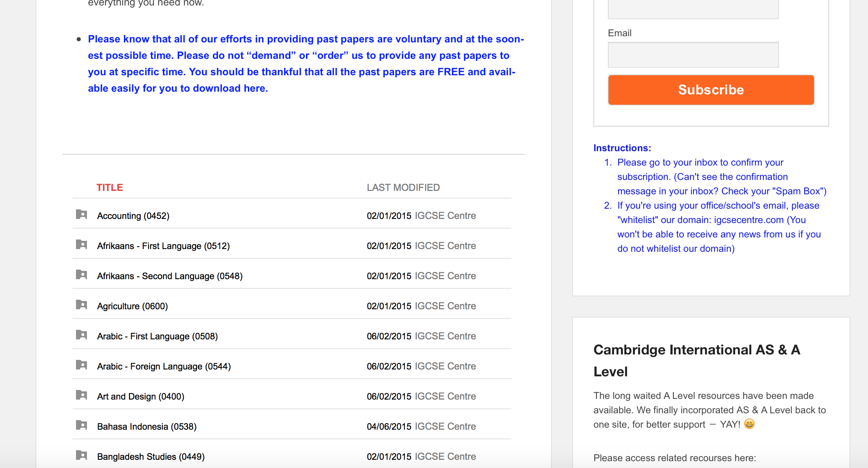Click the folder icon beside Art and Design
The height and width of the screenshot is (468, 868).
pos(81,395)
